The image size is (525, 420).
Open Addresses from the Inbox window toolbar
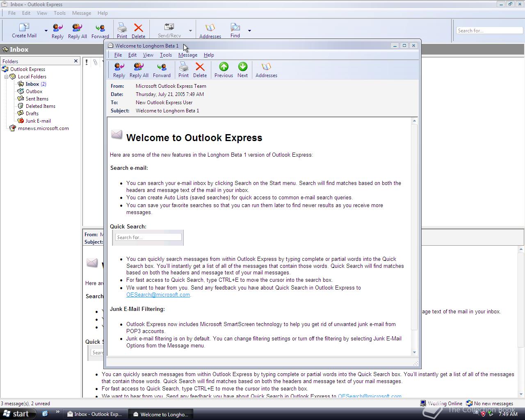[x=210, y=31]
